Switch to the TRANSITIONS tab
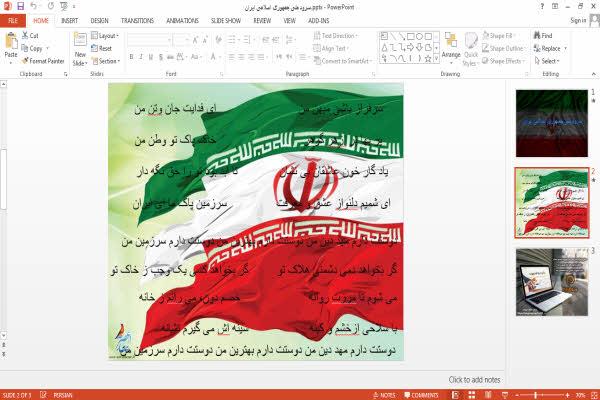Image resolution: width=600 pixels, height=400 pixels. pyautogui.click(x=137, y=21)
